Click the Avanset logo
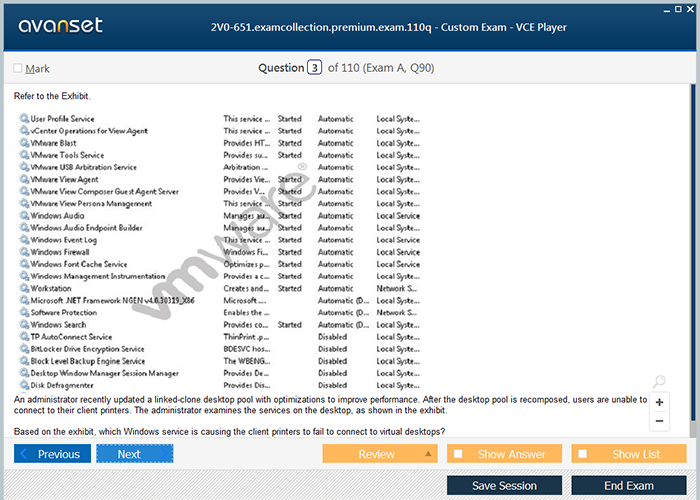Image resolution: width=700 pixels, height=500 pixels. tap(59, 25)
